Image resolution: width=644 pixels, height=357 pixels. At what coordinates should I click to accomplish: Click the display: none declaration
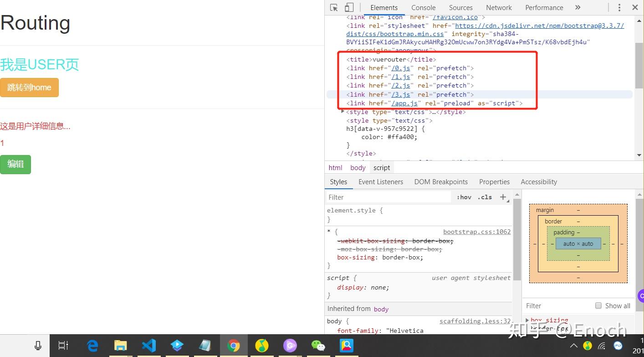click(x=363, y=287)
